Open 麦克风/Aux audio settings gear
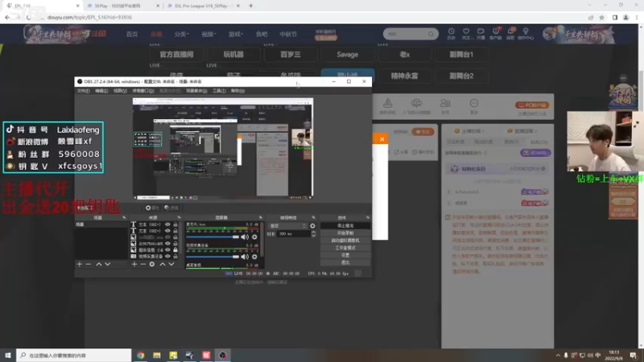Viewport: 644px width, 362px height. point(254,237)
